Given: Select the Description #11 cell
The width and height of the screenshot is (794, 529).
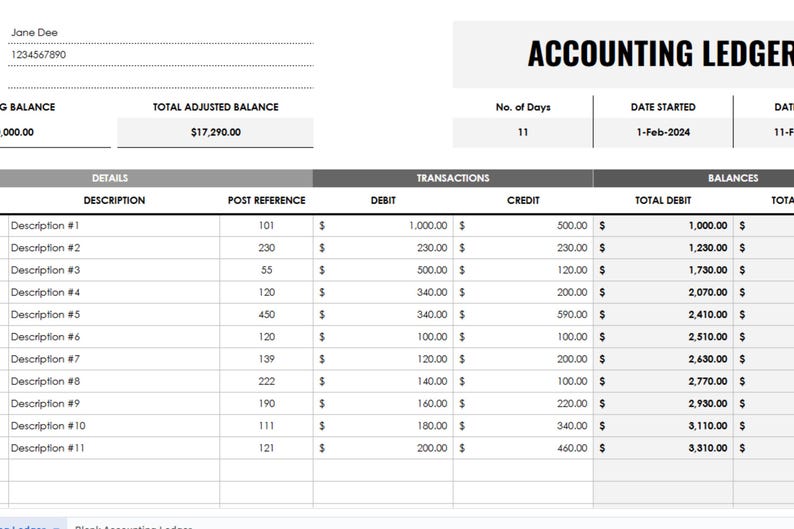Looking at the screenshot, I should 114,449.
